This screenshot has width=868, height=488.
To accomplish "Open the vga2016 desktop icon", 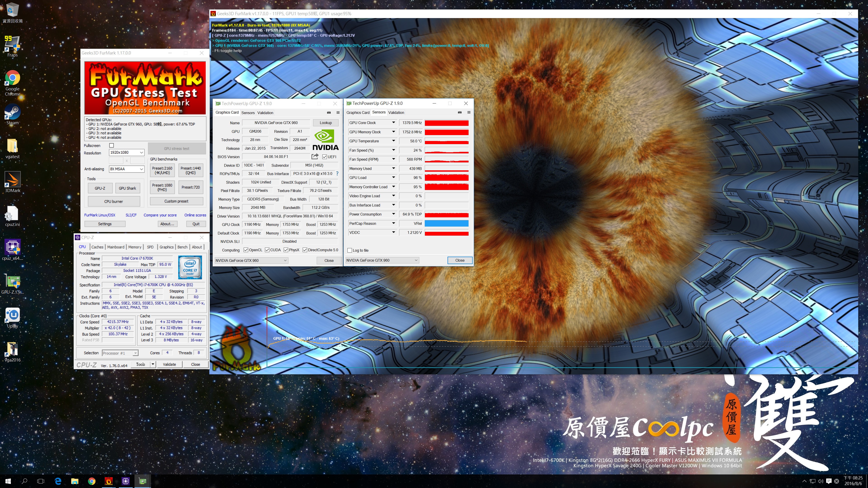I will (x=12, y=352).
